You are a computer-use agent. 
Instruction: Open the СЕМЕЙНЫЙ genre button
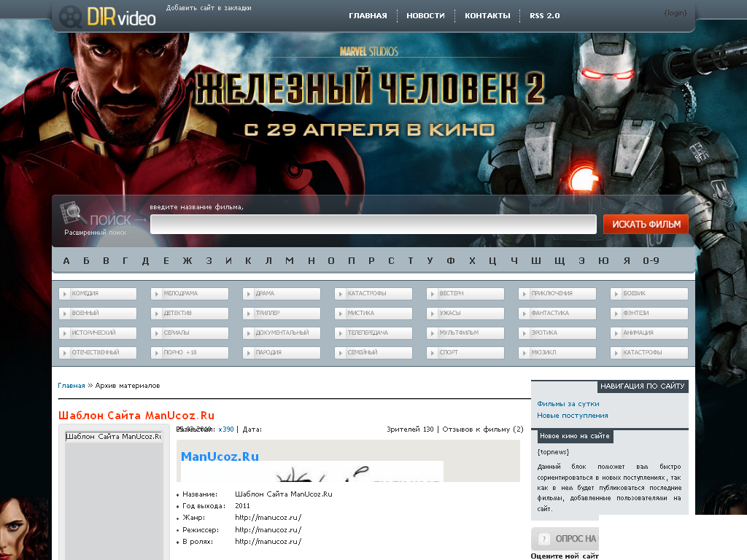[x=373, y=353]
